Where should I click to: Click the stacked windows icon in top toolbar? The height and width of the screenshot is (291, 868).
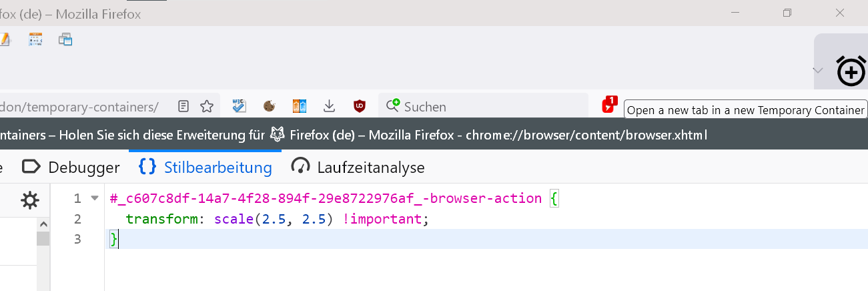pos(65,39)
